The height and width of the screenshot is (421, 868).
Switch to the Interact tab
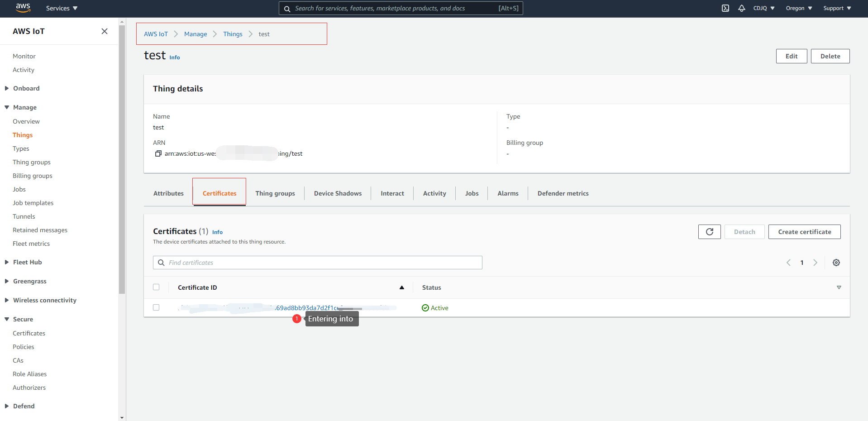pos(392,193)
